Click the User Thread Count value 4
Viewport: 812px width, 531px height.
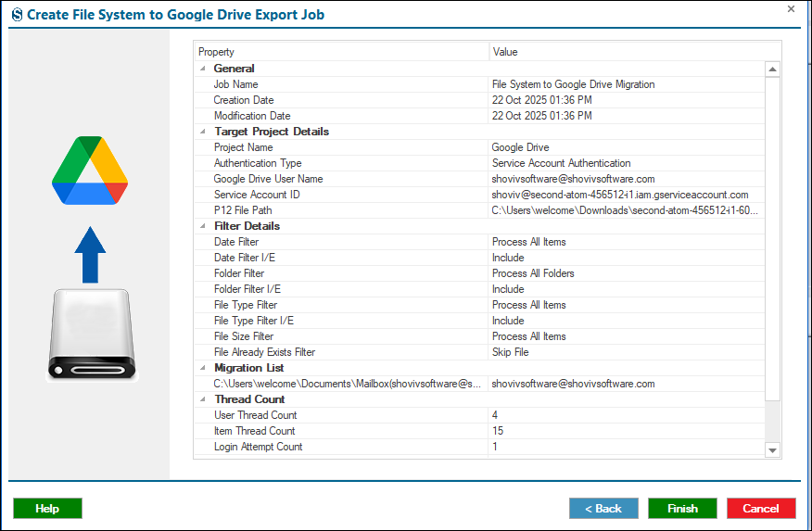coord(495,415)
